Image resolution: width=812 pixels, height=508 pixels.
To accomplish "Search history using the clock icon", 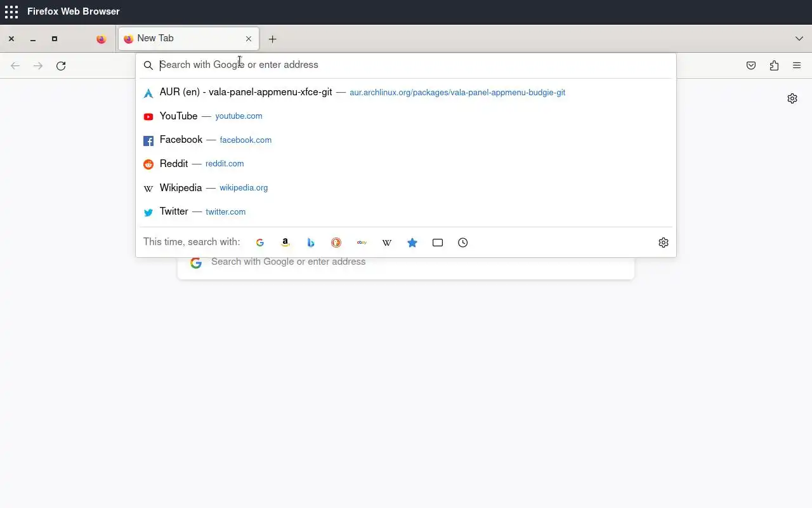I will pyautogui.click(x=463, y=243).
